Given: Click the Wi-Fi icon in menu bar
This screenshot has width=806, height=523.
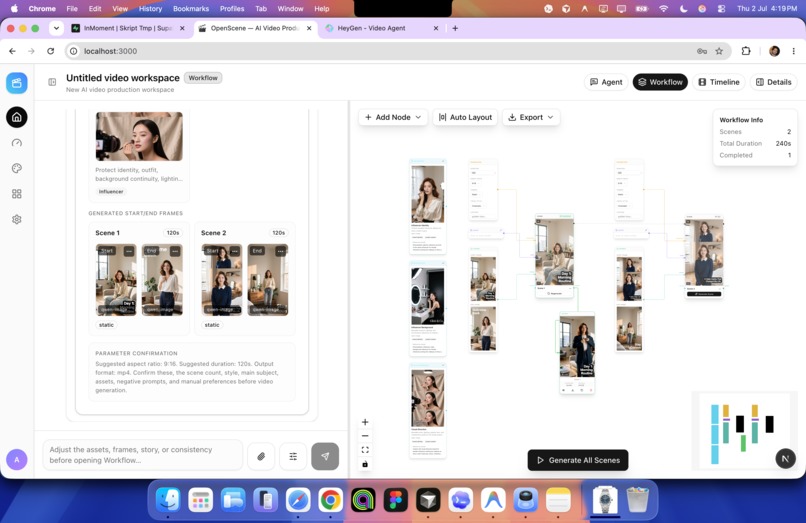Looking at the screenshot, I should [x=664, y=9].
